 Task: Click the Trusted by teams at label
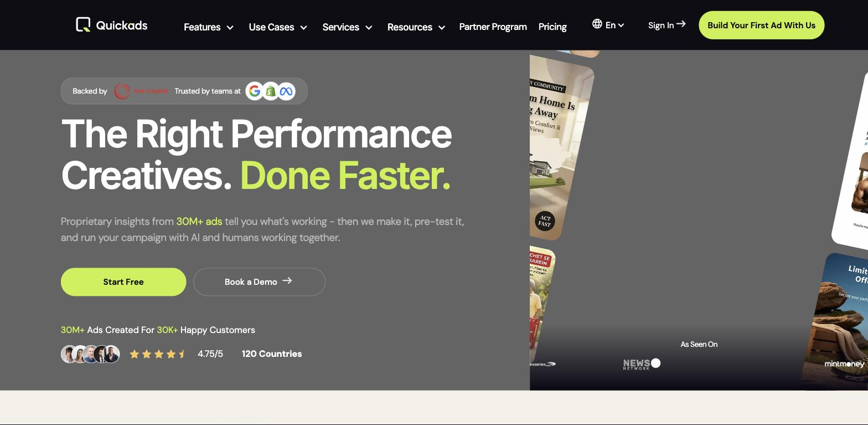click(x=208, y=91)
